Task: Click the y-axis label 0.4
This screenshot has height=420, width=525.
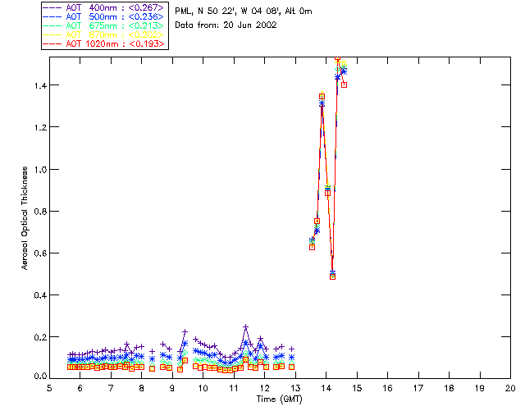Action: tap(40, 295)
